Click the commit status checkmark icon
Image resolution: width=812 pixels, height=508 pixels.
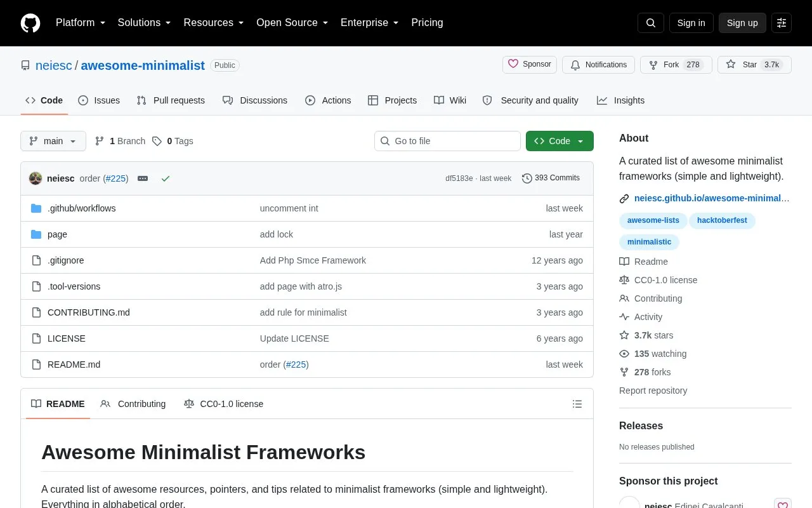[x=166, y=178]
